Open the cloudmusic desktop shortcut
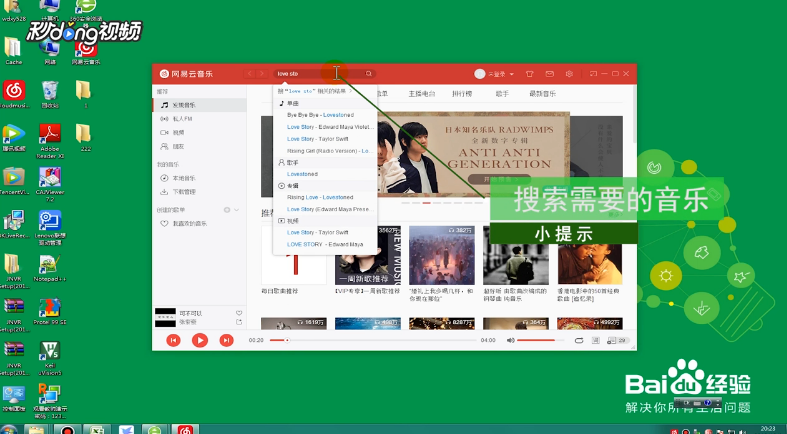787x434 pixels. [14, 94]
